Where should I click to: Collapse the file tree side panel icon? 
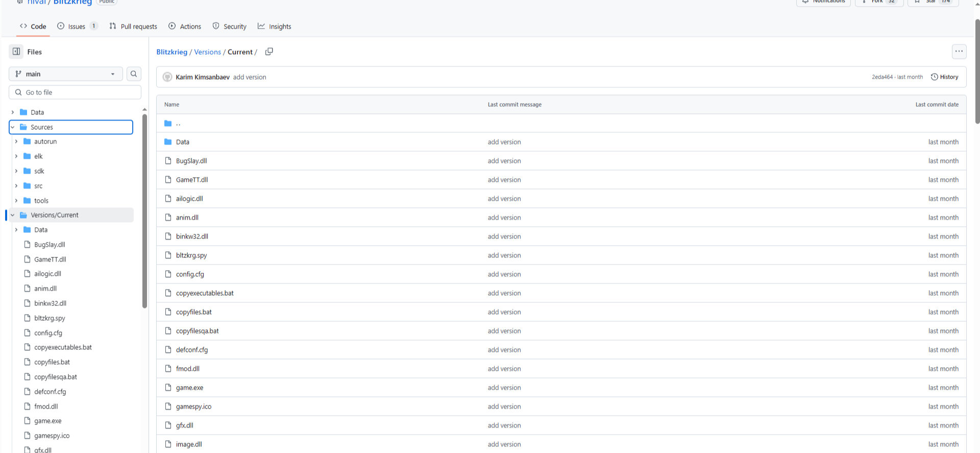16,52
